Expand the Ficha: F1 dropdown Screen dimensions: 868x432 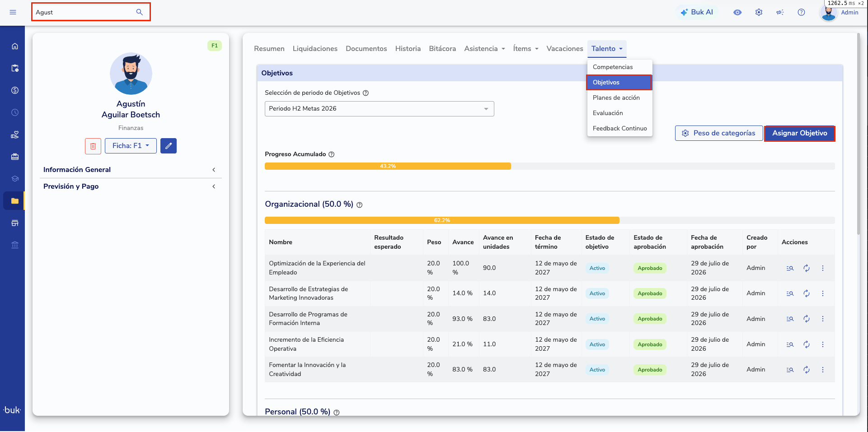point(131,146)
